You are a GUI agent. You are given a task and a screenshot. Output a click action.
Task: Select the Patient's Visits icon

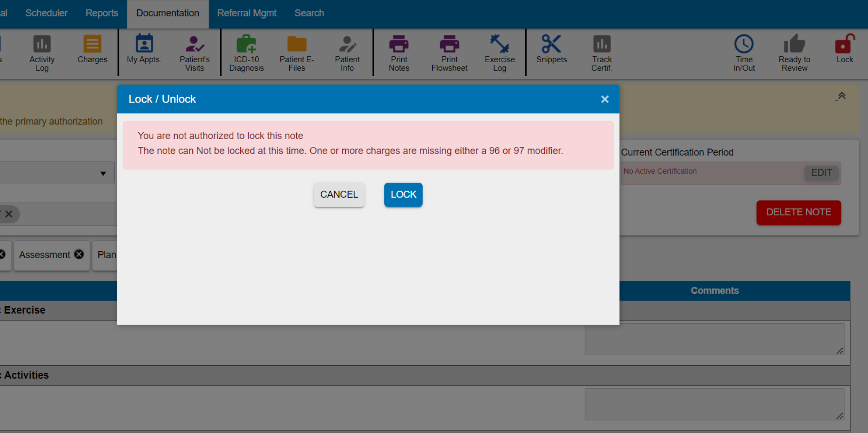coord(194,52)
